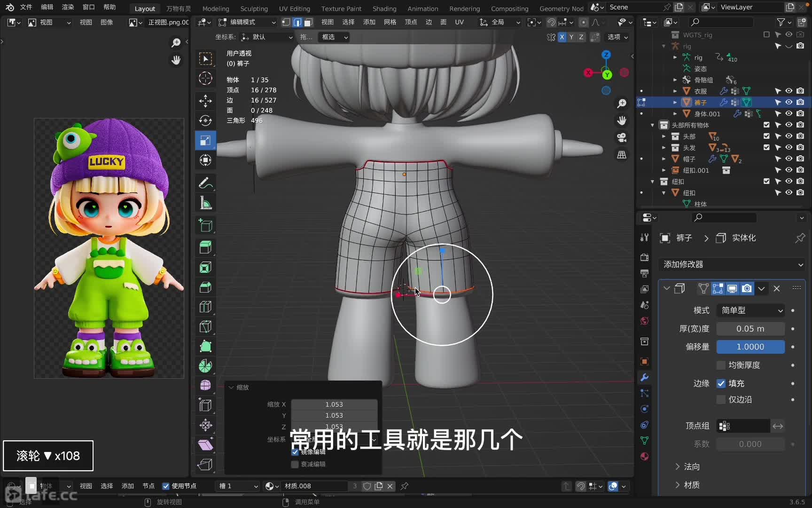Screen dimensions: 812x508
Task: Select the Smooth tool
Action: 205,385
